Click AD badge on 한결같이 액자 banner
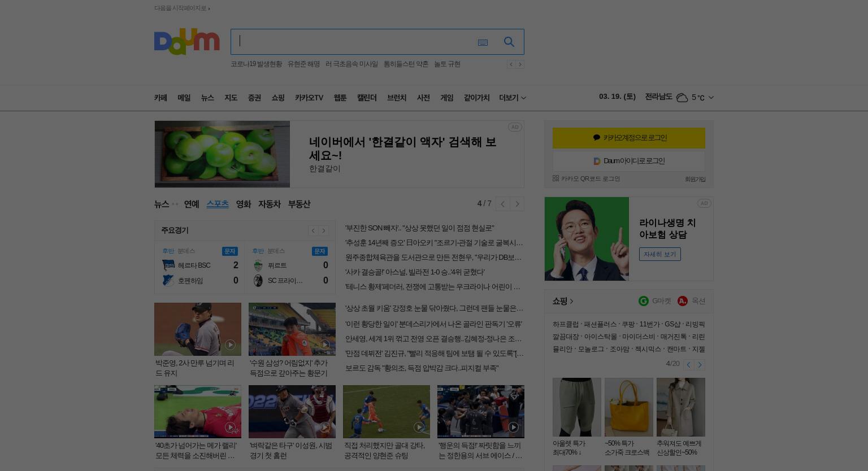 [x=514, y=127]
